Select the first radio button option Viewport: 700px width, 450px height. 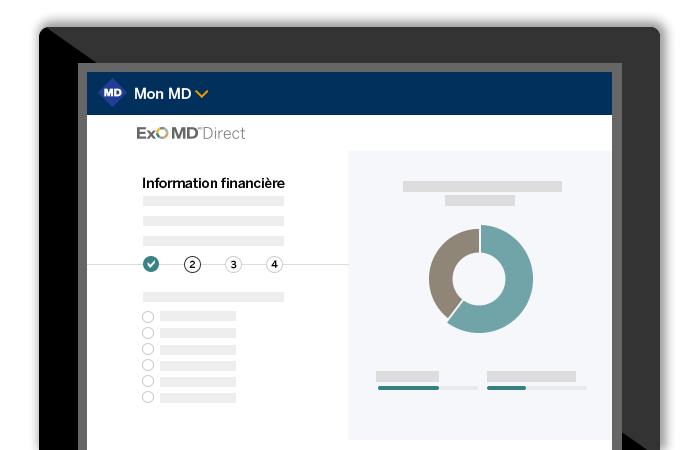(x=148, y=317)
